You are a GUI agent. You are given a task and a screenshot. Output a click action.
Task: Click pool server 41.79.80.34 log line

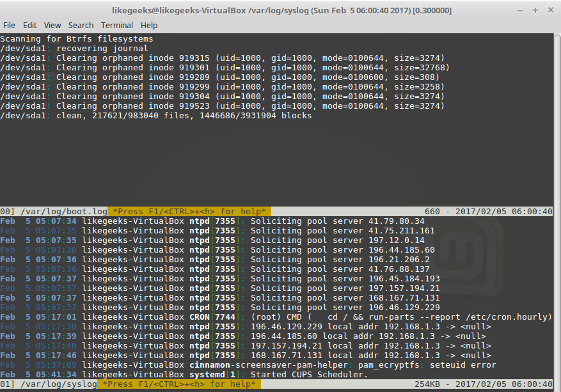212,221
